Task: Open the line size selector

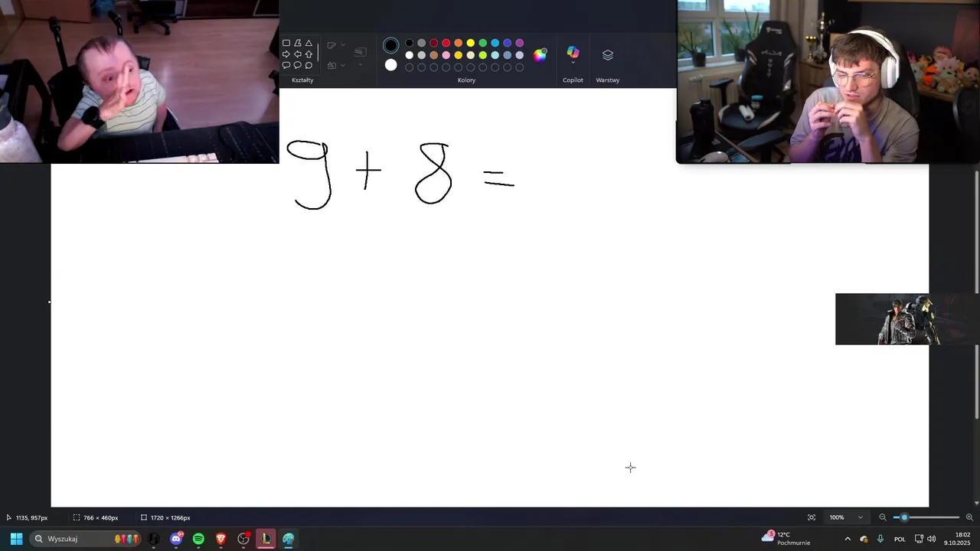Action: click(360, 55)
